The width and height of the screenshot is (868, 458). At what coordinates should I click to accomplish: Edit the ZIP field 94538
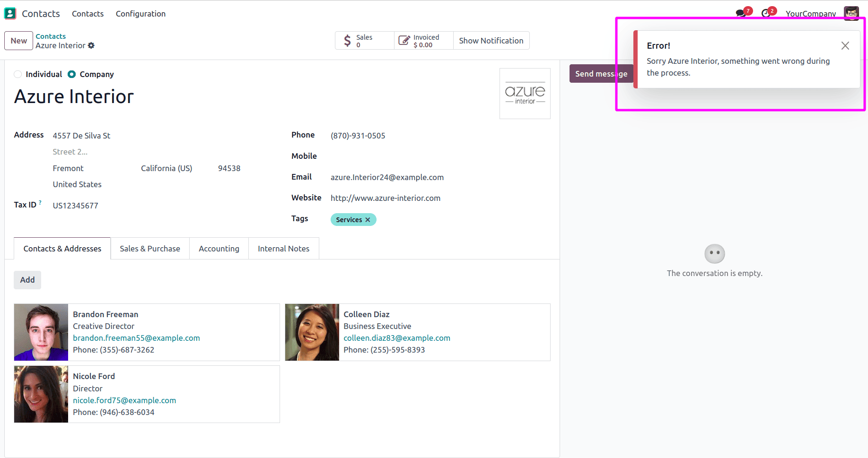click(229, 168)
